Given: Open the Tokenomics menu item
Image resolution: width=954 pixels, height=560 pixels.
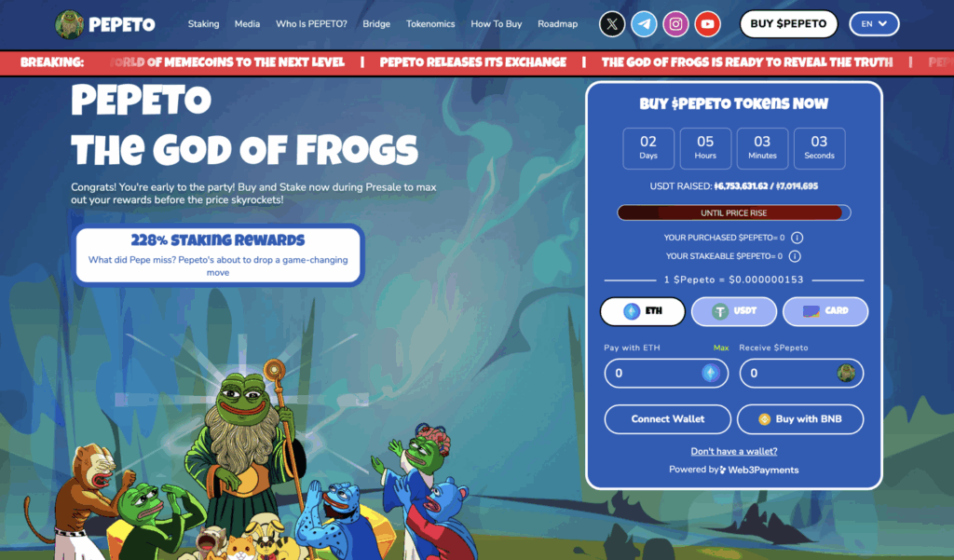Looking at the screenshot, I should pos(430,23).
